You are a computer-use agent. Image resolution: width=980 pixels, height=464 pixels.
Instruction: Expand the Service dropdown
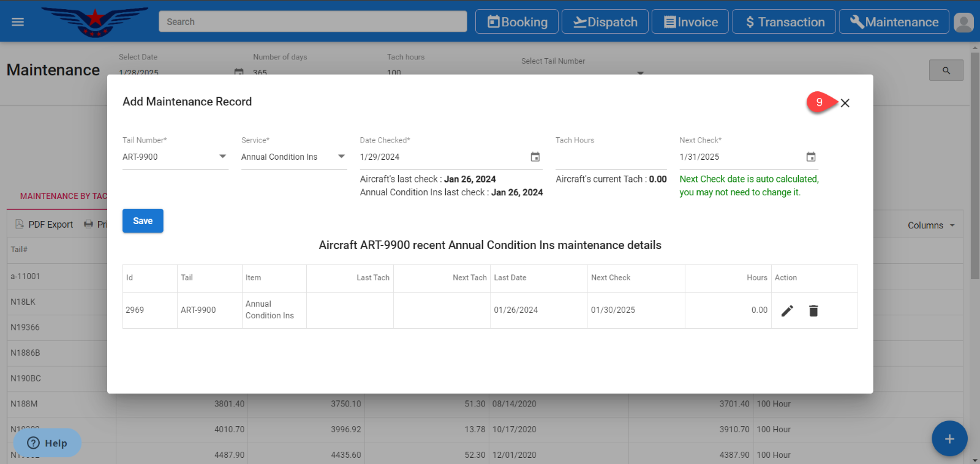(341, 157)
